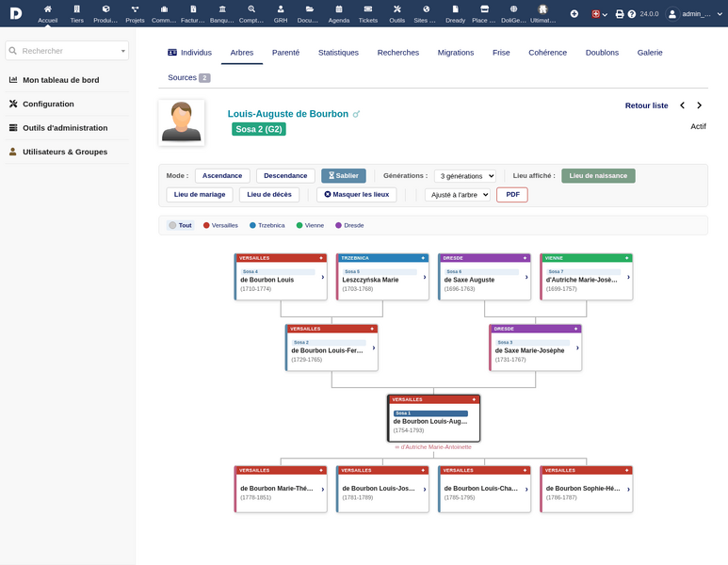Viewport: 728px width, 565px height.
Task: Toggle Lieu de naissance display
Action: pyautogui.click(x=598, y=175)
